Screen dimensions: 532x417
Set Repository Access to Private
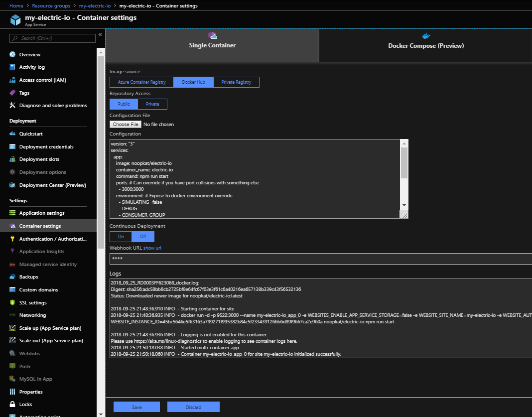pyautogui.click(x=152, y=104)
